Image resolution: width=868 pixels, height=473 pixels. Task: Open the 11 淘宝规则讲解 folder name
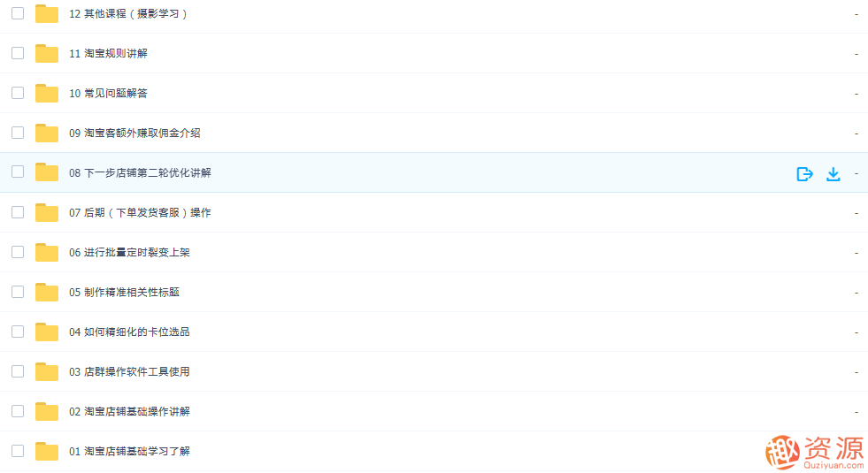pos(108,54)
